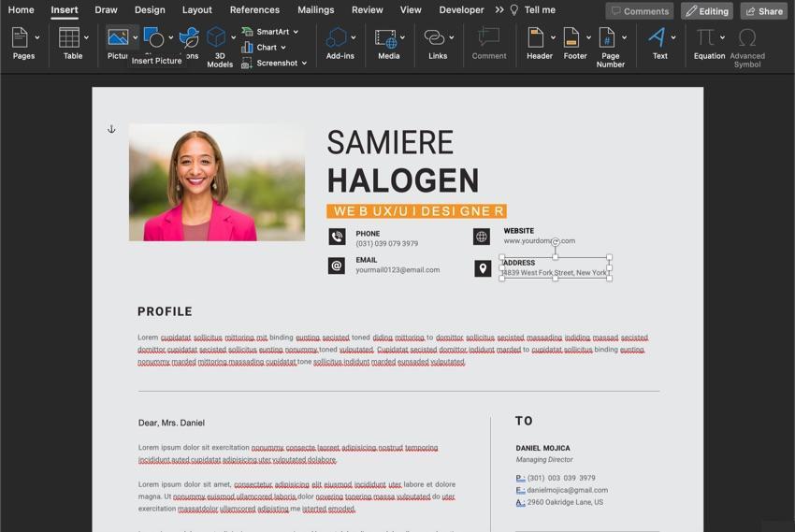The width and height of the screenshot is (795, 532).
Task: Open the Add-ins icon
Action: (x=336, y=37)
